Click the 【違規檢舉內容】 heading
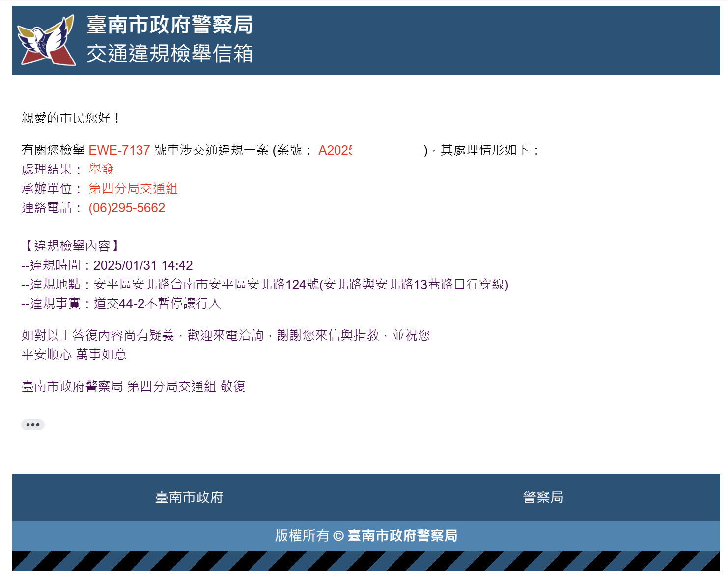Screen dimensions: 728x579 coord(72,246)
